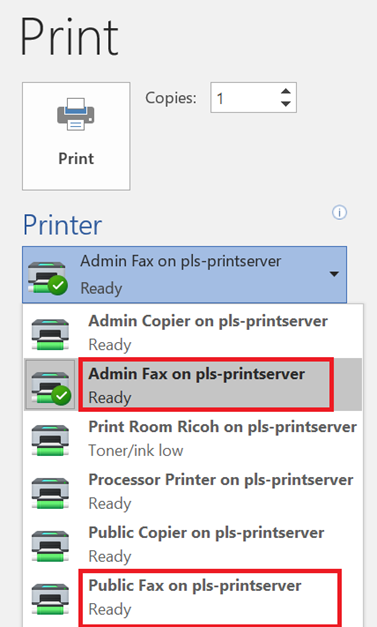Viewport: 377px width, 627px height.
Task: Expand the selected printer dropdown arrow
Action: tap(334, 274)
